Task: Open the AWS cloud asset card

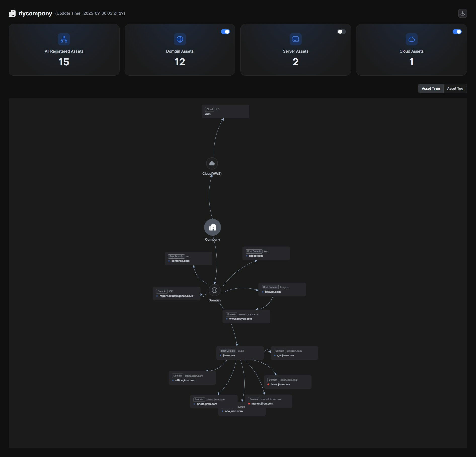Action: point(225,111)
